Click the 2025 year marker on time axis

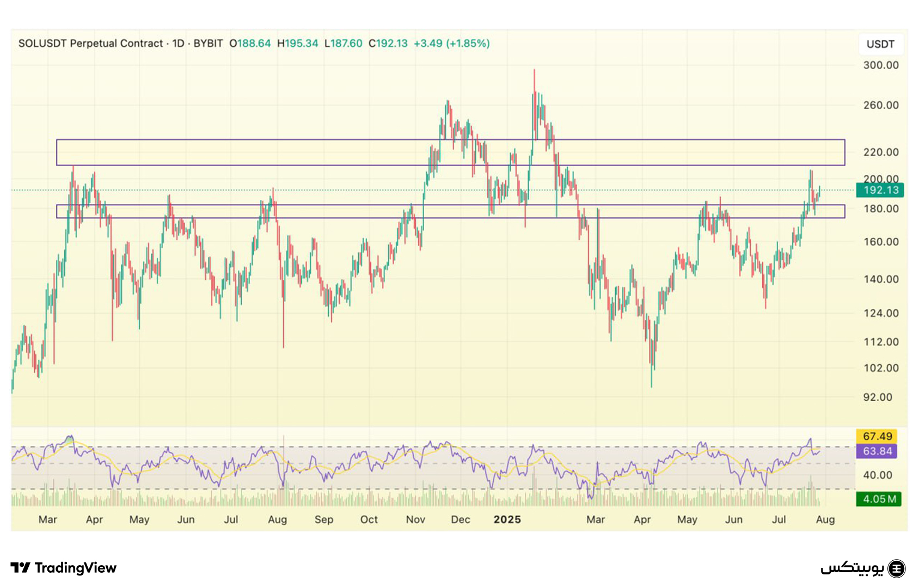(507, 519)
